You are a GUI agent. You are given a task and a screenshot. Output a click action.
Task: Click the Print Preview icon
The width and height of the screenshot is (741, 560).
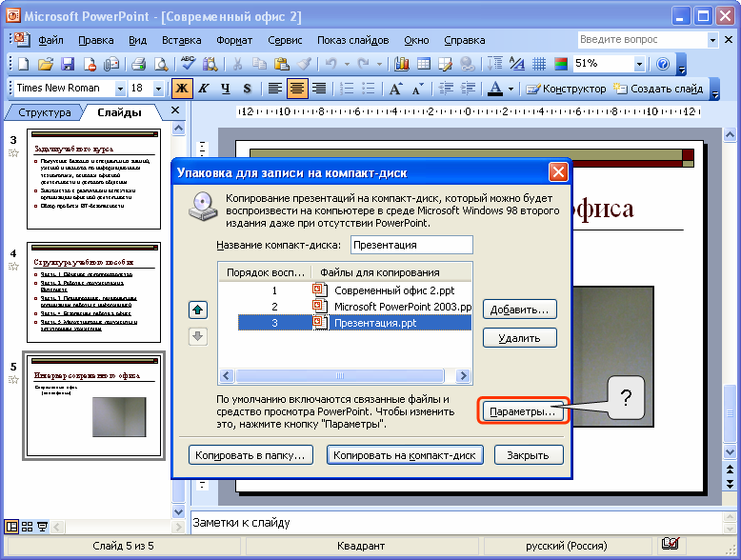coord(161,64)
